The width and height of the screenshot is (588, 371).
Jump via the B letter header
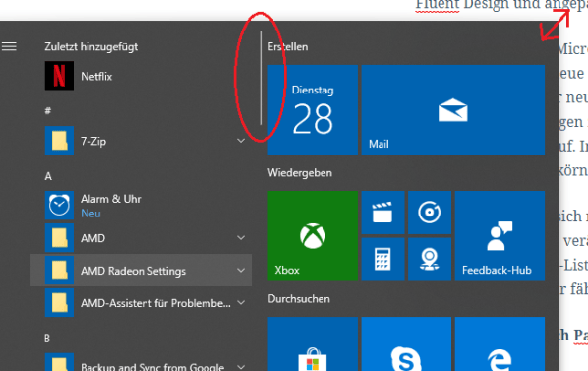click(47, 339)
